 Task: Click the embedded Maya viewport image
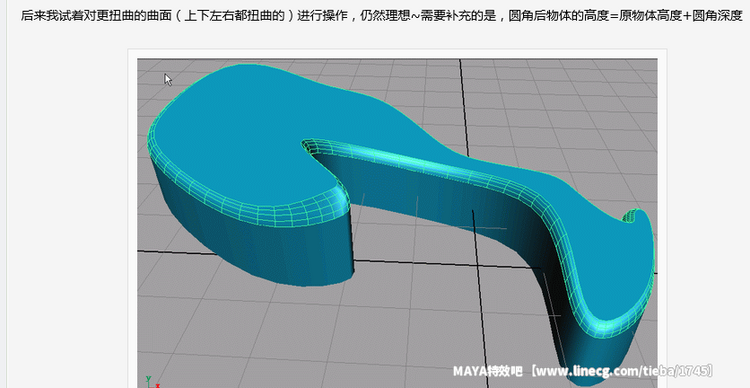tap(397, 223)
